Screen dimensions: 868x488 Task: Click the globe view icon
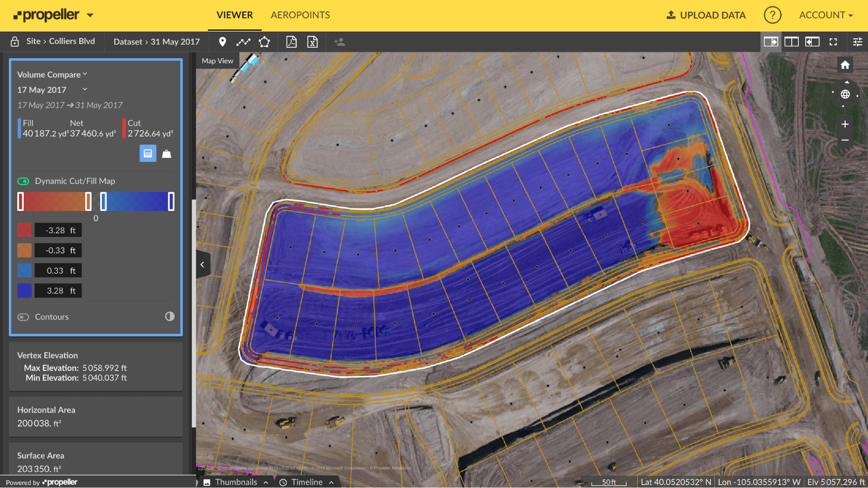tap(845, 94)
